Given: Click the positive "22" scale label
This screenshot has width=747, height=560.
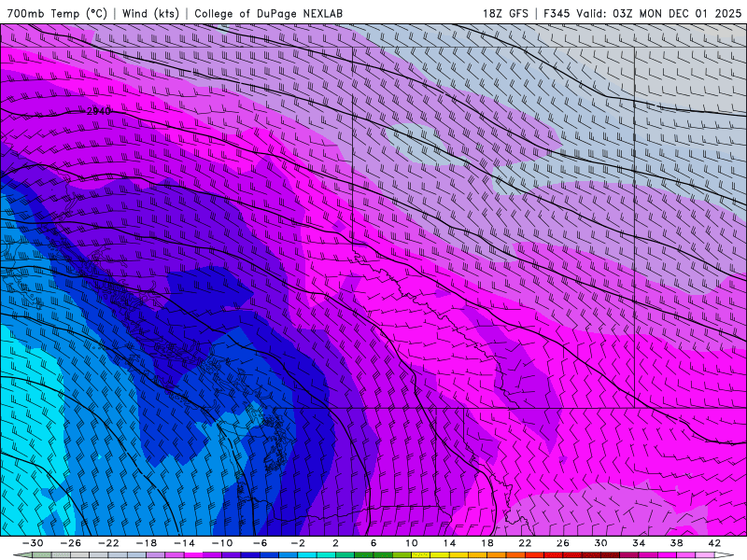Looking at the screenshot, I should tap(525, 543).
